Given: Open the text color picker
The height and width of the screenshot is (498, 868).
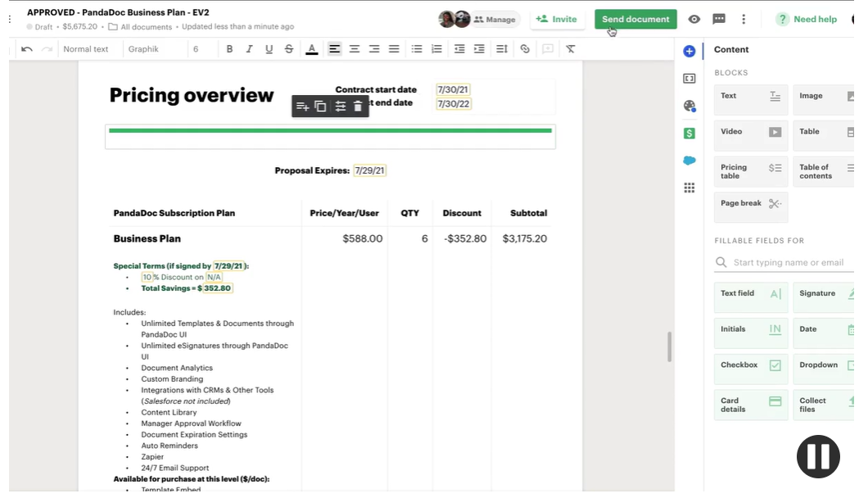Looking at the screenshot, I should 312,49.
